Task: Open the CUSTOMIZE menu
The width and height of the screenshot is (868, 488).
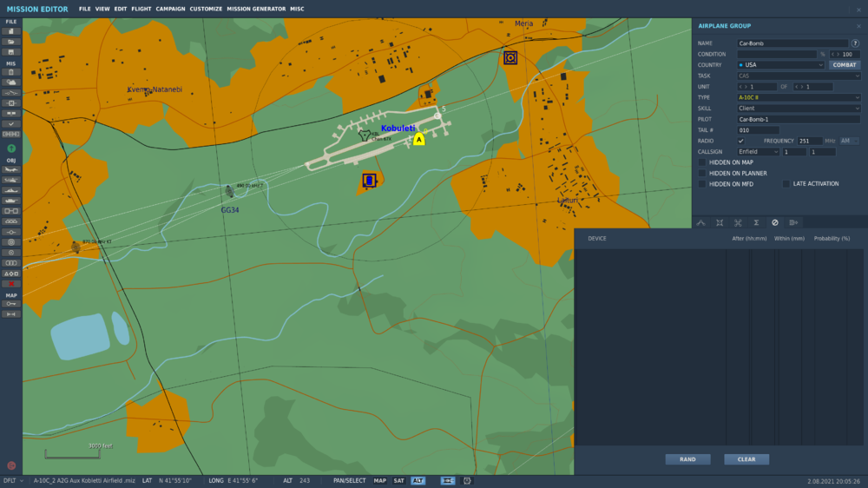Action: (206, 9)
